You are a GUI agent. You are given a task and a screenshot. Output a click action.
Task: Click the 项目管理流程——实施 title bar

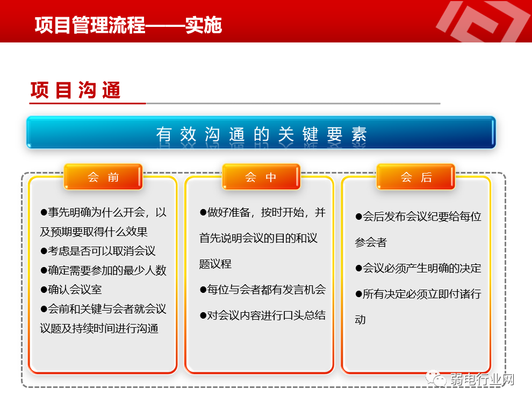[129, 25]
